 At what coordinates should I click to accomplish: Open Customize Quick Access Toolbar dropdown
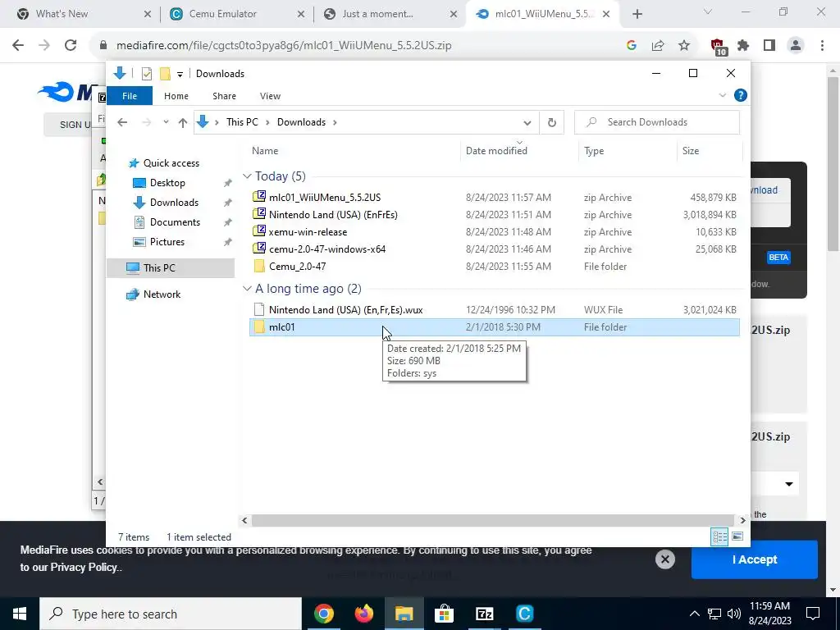[180, 75]
